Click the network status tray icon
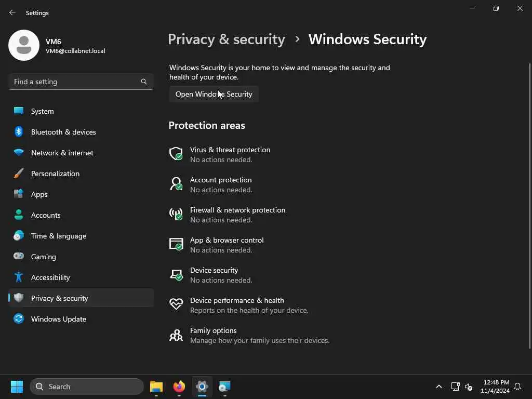Screen dimensions: 532x399 pyautogui.click(x=455, y=387)
